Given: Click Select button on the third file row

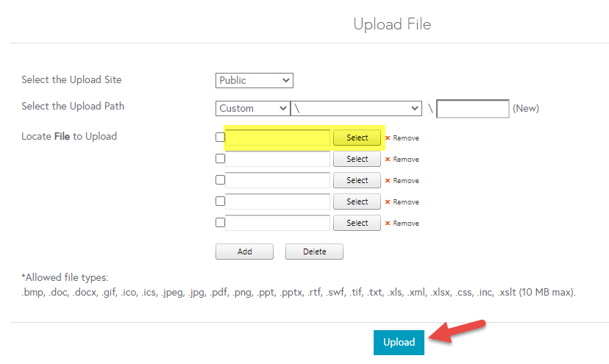Looking at the screenshot, I should (x=357, y=180).
